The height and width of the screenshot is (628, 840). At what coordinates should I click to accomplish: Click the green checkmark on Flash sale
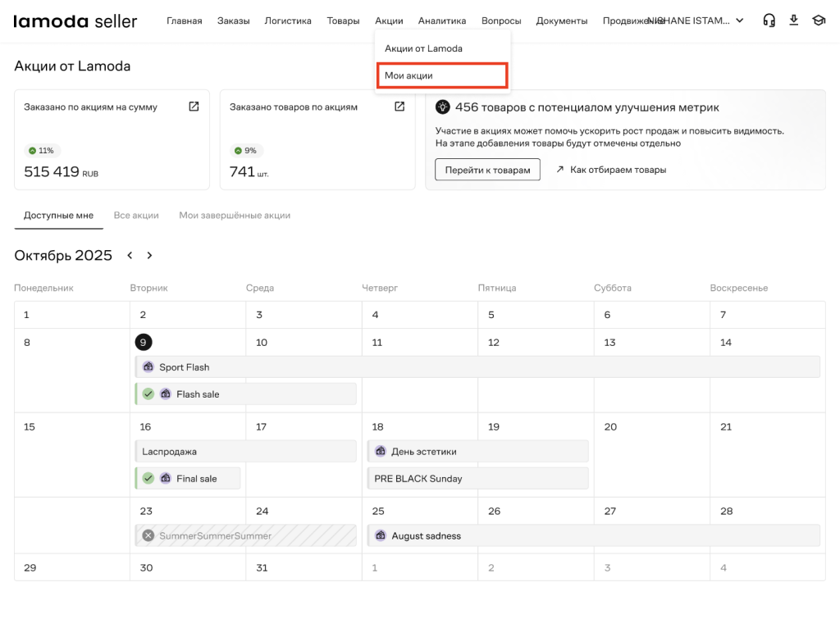tap(148, 394)
